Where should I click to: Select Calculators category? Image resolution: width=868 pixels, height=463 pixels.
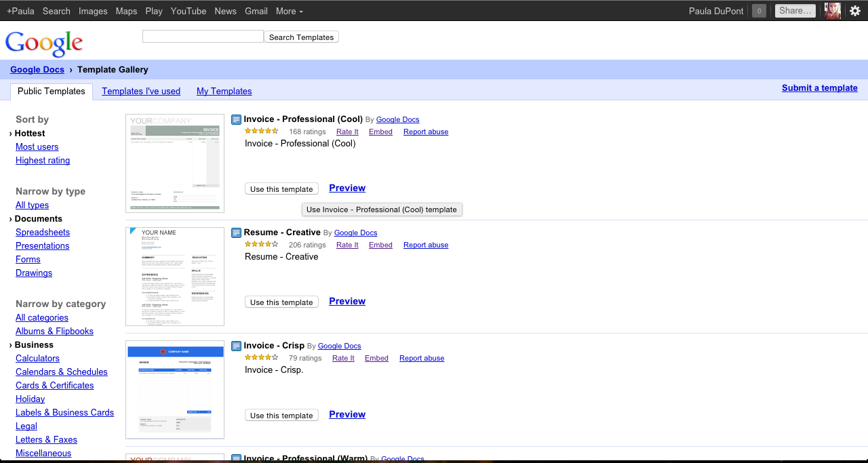point(37,359)
